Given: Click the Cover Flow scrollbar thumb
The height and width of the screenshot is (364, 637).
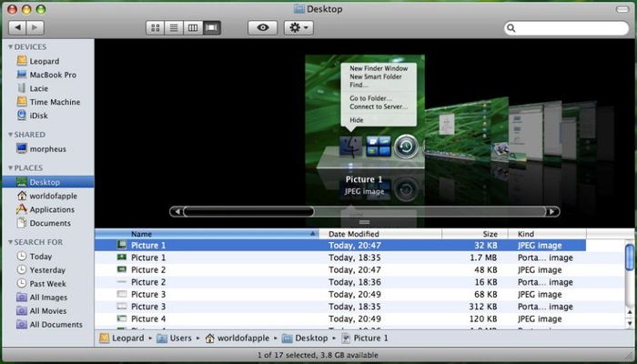Looking at the screenshot, I should coord(248,212).
